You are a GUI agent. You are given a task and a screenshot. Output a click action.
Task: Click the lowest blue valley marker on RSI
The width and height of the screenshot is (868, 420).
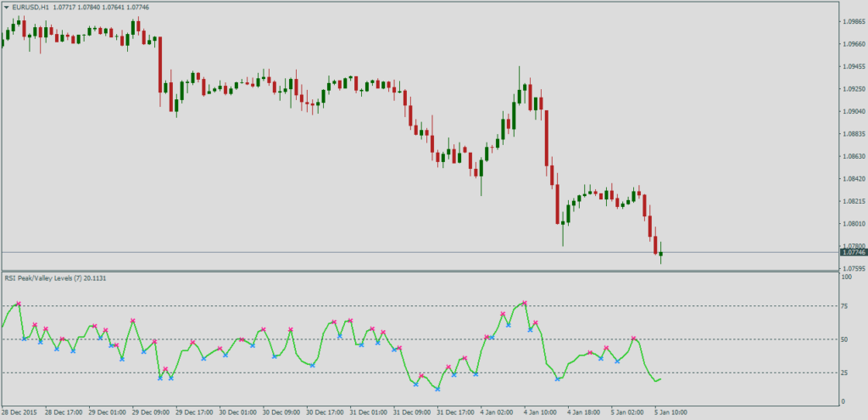pos(437,389)
